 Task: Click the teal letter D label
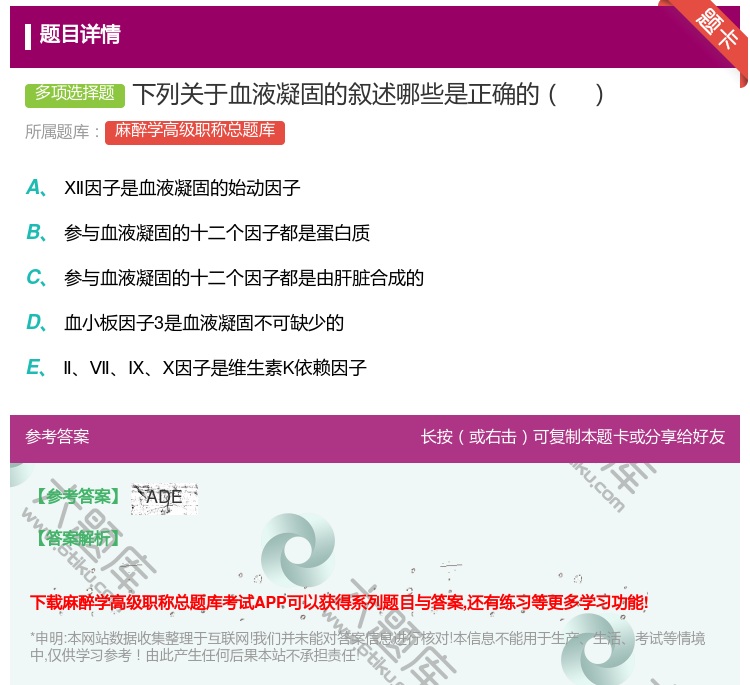[x=35, y=322]
